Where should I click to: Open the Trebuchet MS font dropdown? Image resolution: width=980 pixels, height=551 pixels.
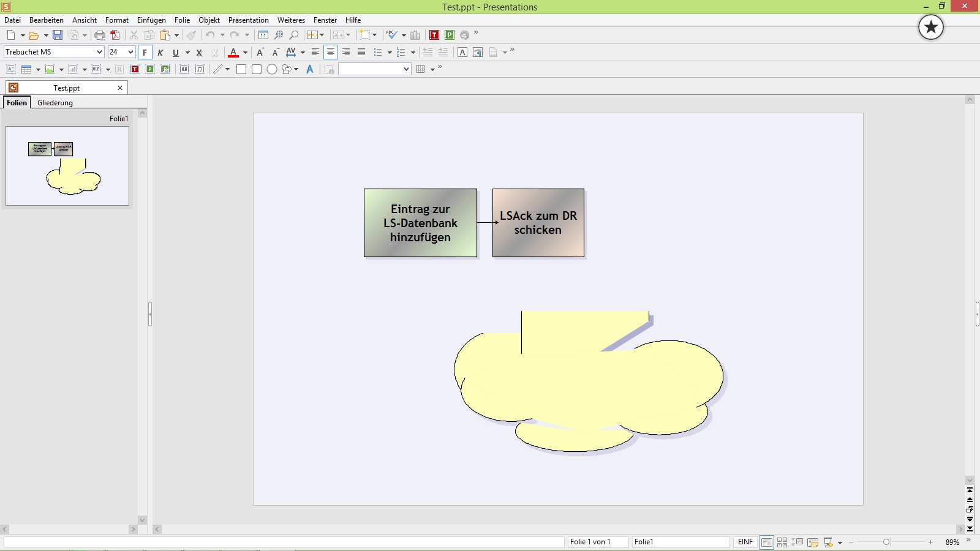[x=99, y=52]
